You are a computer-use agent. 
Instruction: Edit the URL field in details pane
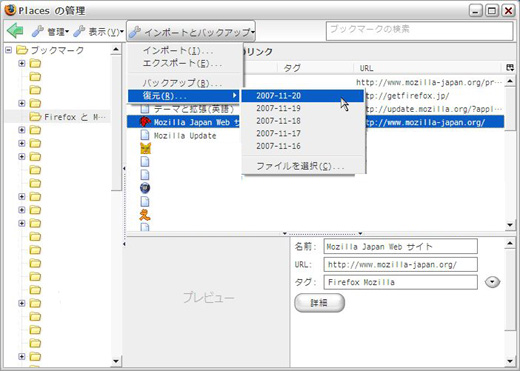(x=400, y=264)
